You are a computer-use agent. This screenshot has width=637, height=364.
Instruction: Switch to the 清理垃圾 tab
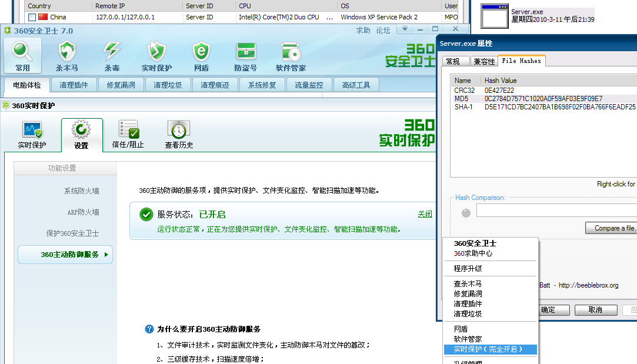point(168,85)
